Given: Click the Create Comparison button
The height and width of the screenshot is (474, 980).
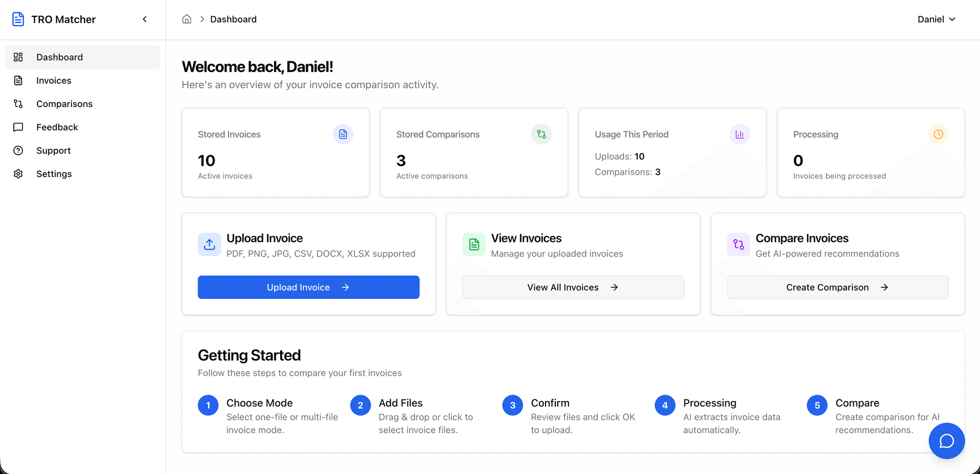Looking at the screenshot, I should point(837,287).
